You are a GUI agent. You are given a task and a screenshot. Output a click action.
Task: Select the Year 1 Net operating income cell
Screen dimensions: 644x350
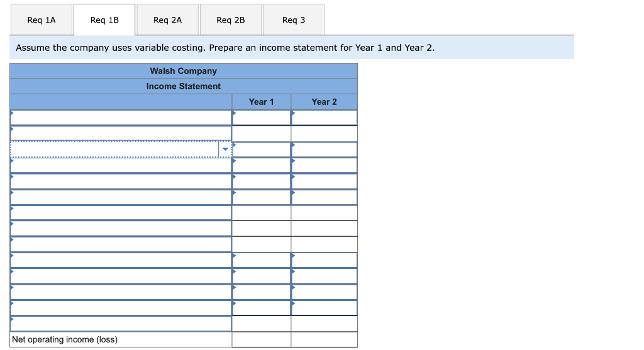262,340
